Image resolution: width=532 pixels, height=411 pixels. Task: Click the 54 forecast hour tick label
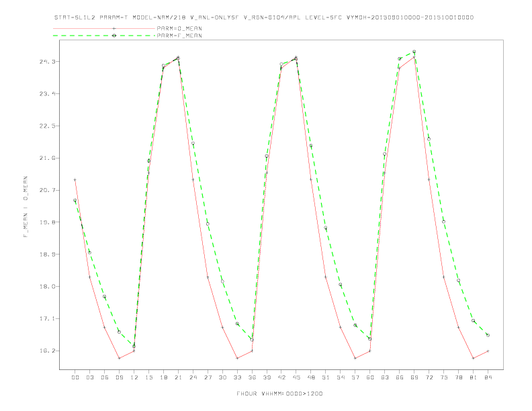[341, 377]
